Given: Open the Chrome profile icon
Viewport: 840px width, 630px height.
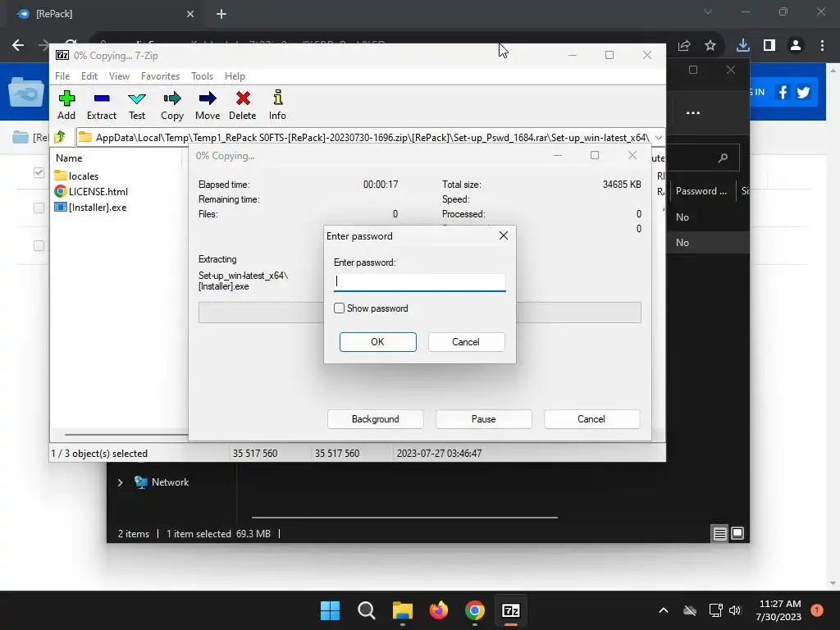Looking at the screenshot, I should tap(796, 46).
